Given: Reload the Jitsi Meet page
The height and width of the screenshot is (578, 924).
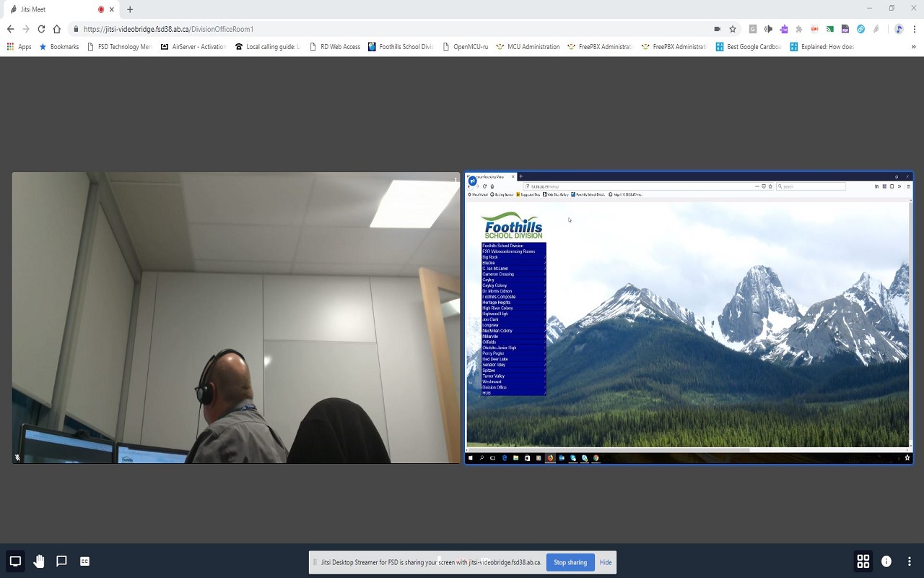Looking at the screenshot, I should point(40,29).
